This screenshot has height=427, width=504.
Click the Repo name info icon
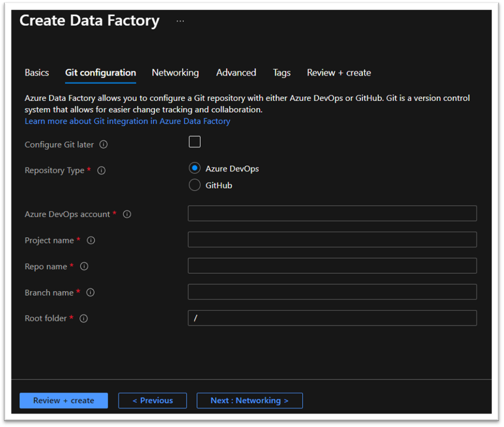pos(83,266)
